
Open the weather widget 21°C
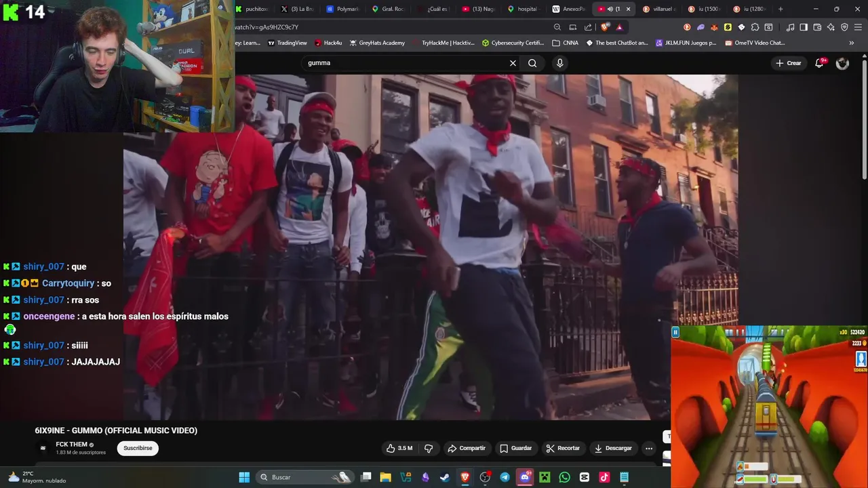tap(37, 477)
